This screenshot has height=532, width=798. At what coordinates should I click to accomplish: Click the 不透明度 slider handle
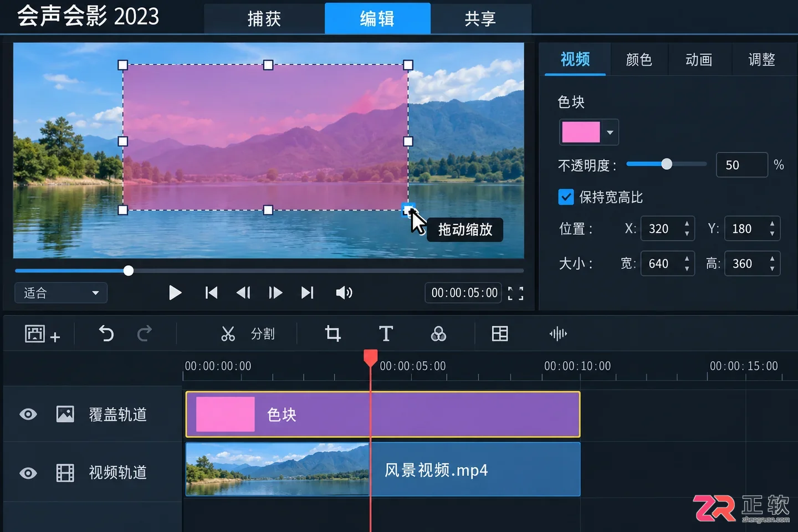[x=667, y=164]
